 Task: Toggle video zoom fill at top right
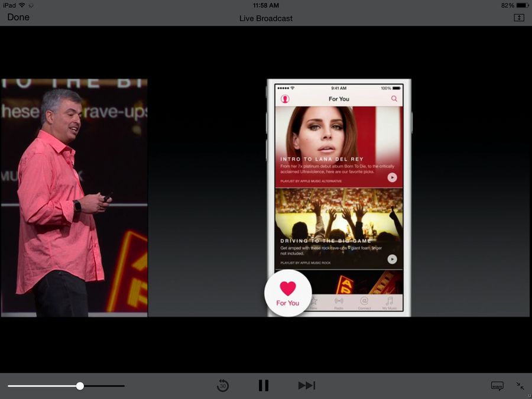[x=519, y=18]
